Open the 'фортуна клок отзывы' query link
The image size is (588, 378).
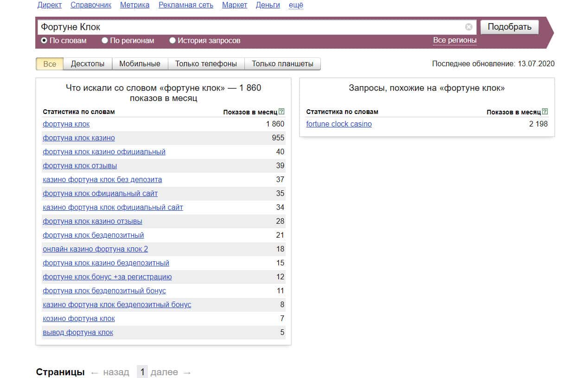tap(80, 166)
